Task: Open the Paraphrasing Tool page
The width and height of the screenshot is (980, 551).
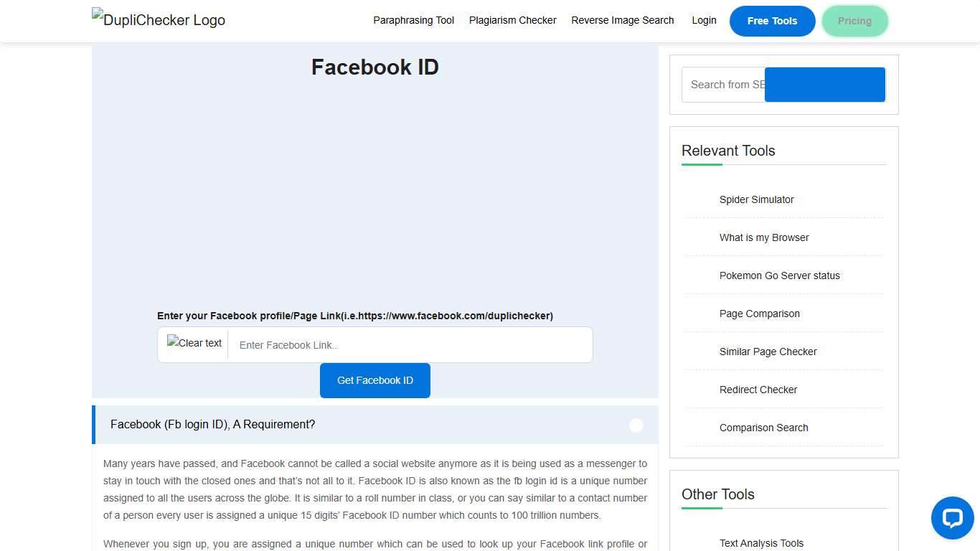Action: coord(413,20)
